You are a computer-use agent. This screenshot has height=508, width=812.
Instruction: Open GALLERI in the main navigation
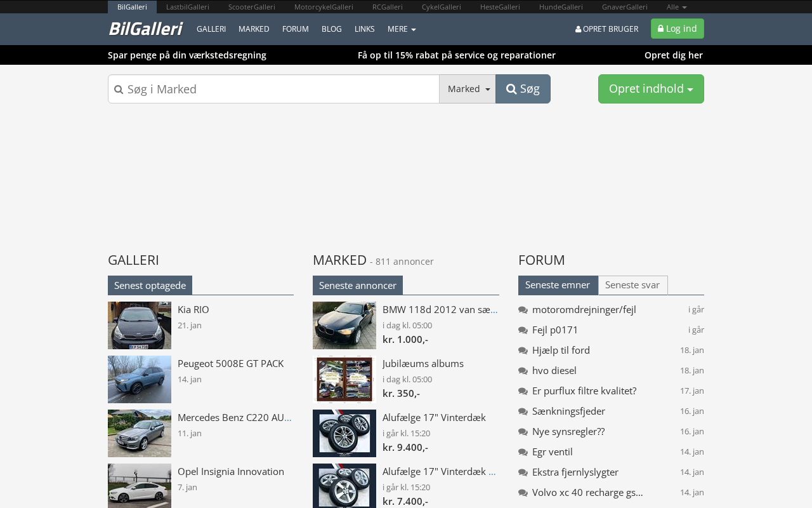211,29
